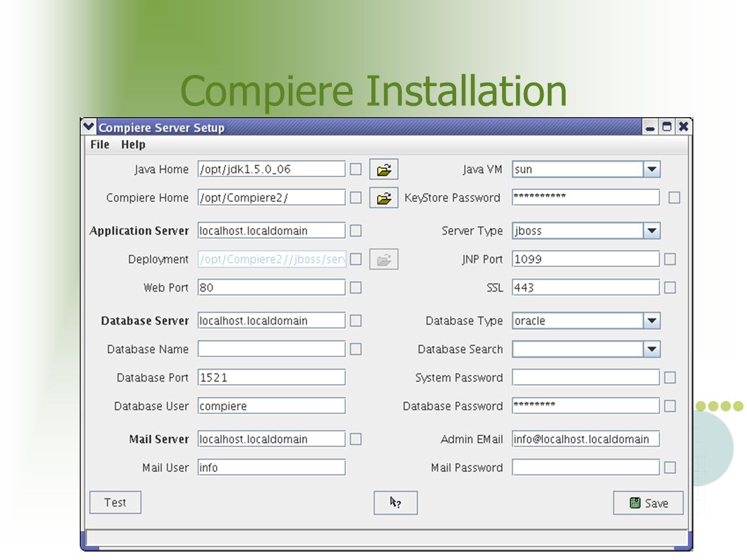Click the Database Server host field
The height and width of the screenshot is (560, 747).
(x=272, y=321)
